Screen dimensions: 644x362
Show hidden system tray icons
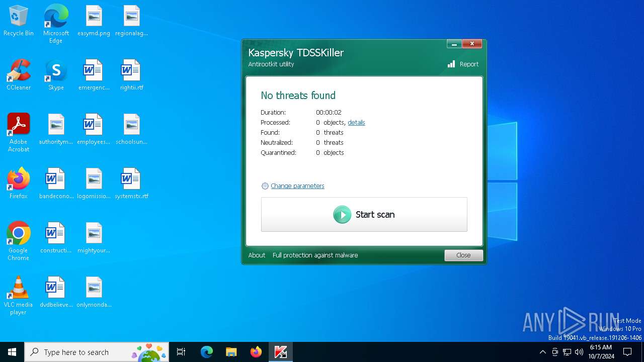542,352
